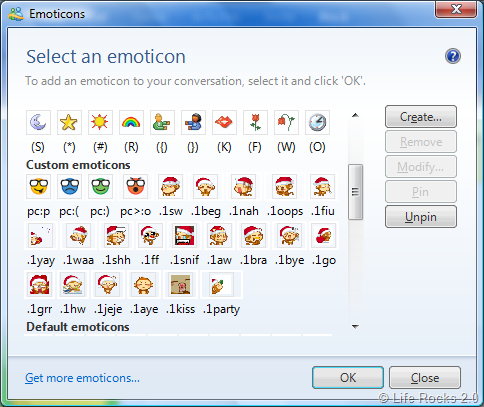Click the scrollbar down arrow
The width and height of the screenshot is (484, 407).
pyautogui.click(x=355, y=327)
